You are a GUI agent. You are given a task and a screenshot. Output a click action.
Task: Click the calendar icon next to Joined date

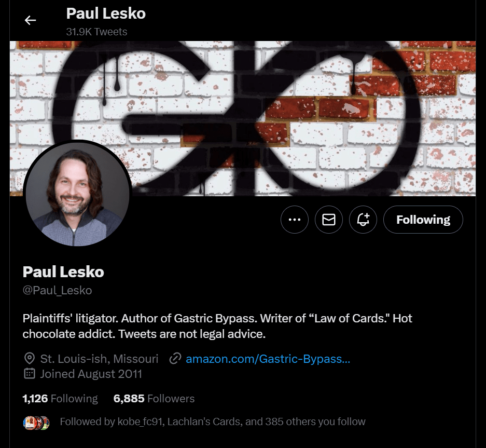(x=30, y=374)
